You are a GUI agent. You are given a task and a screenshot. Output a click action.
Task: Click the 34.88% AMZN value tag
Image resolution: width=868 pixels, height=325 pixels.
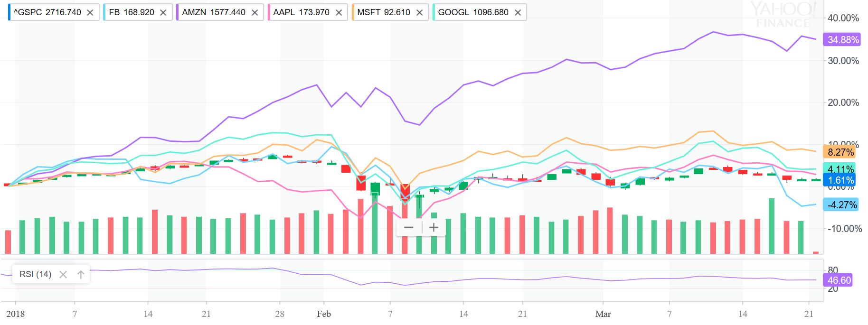coord(843,39)
